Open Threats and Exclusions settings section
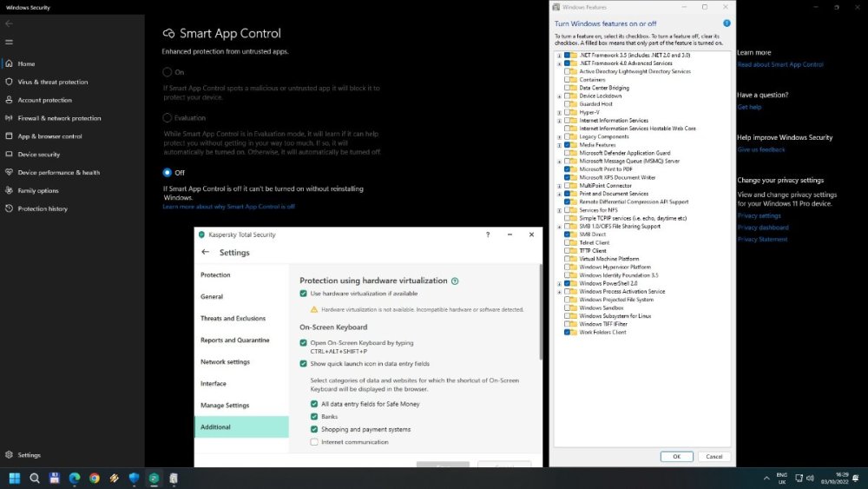The width and height of the screenshot is (868, 489). [233, 319]
